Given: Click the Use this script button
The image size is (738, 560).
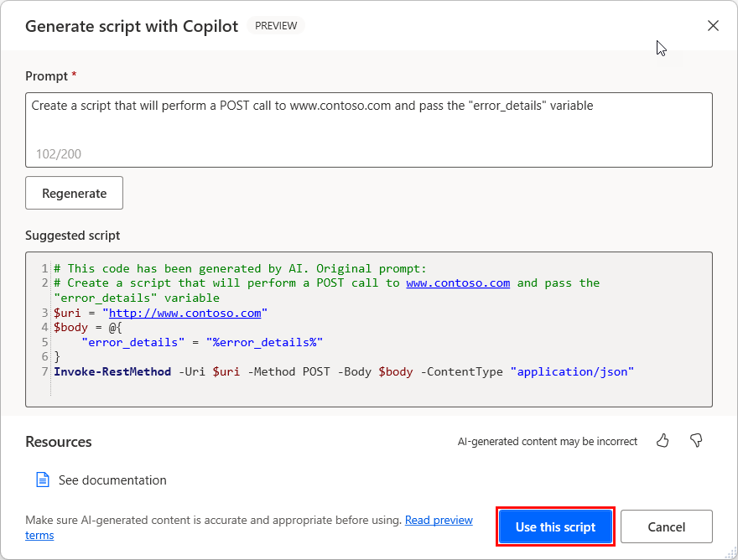Looking at the screenshot, I should point(555,526).
